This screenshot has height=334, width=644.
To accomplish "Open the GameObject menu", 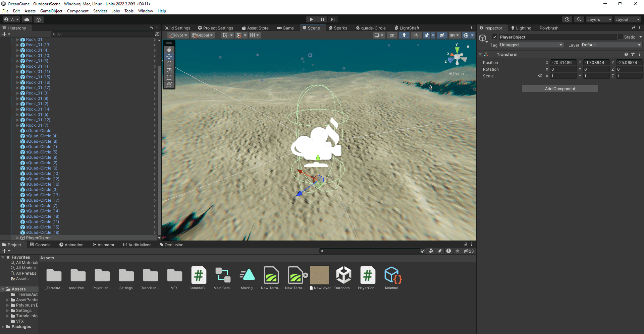I will 51,11.
